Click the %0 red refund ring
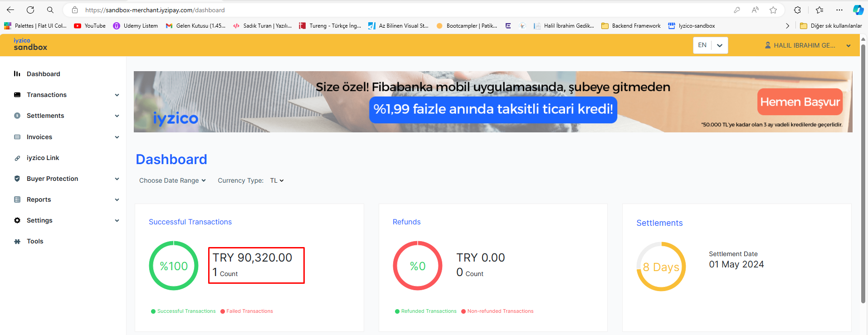Viewport: 868px width, 335px height. [418, 266]
